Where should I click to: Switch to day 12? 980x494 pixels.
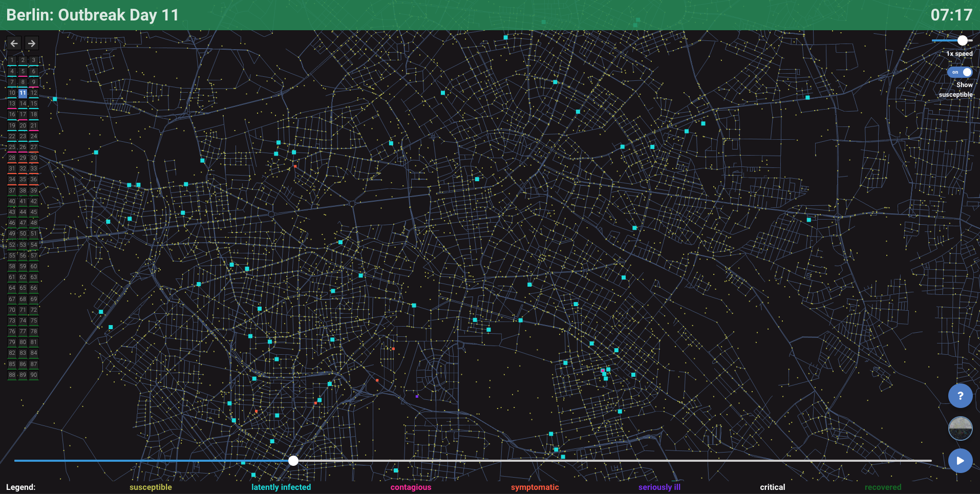(34, 93)
